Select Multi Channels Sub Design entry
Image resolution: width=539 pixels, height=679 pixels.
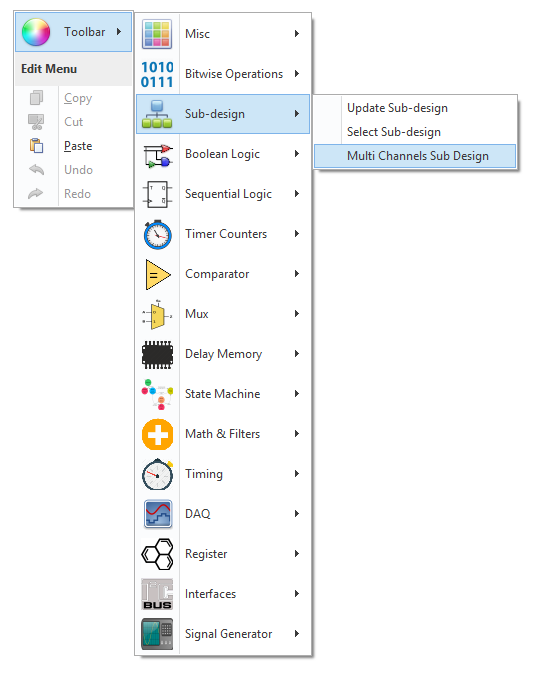[415, 156]
